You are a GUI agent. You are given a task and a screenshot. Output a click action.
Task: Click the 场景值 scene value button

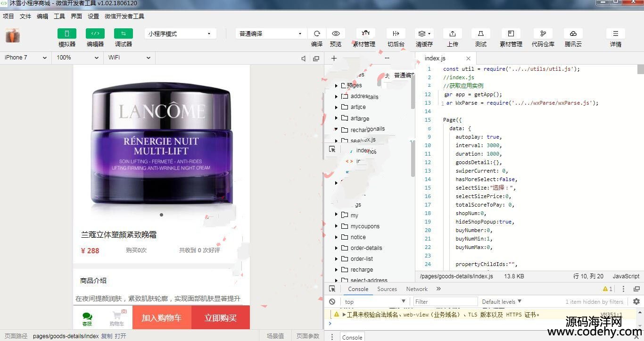(x=275, y=336)
